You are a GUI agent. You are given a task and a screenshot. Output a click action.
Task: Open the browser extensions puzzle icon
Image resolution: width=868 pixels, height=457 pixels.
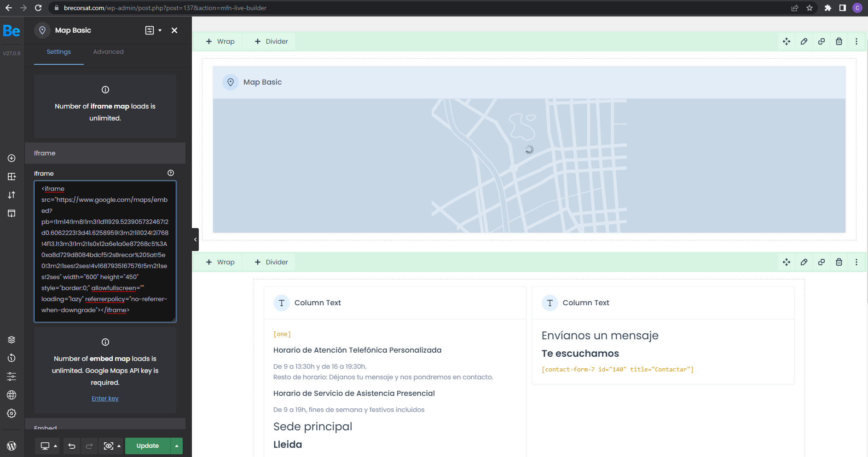click(828, 8)
